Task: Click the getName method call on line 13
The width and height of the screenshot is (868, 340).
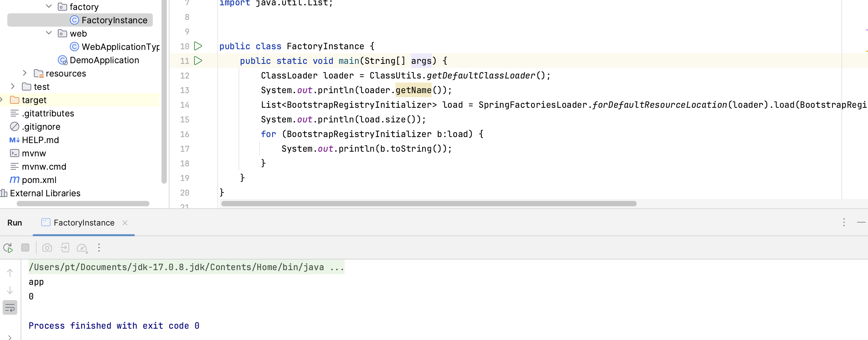Action: tap(413, 90)
